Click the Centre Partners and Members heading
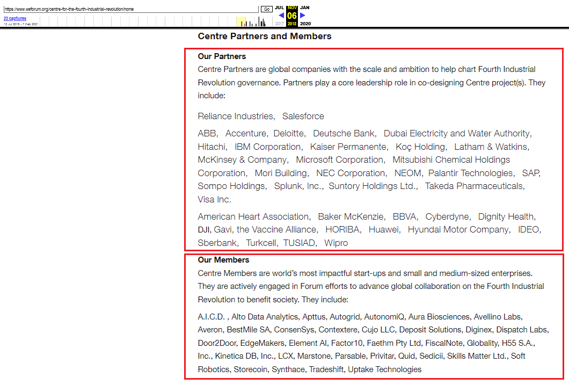Viewport: 569px width, 392px height. pos(265,37)
